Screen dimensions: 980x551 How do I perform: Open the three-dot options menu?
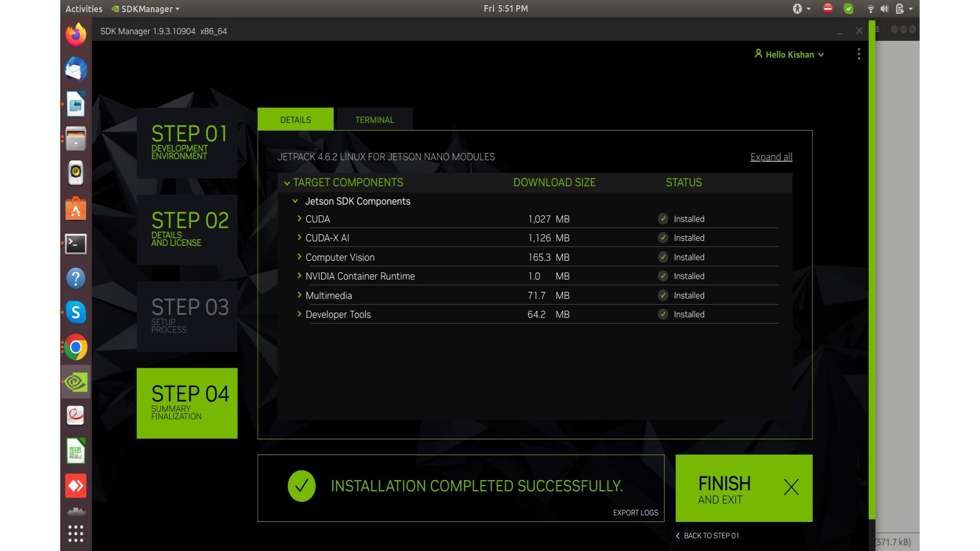pyautogui.click(x=859, y=55)
